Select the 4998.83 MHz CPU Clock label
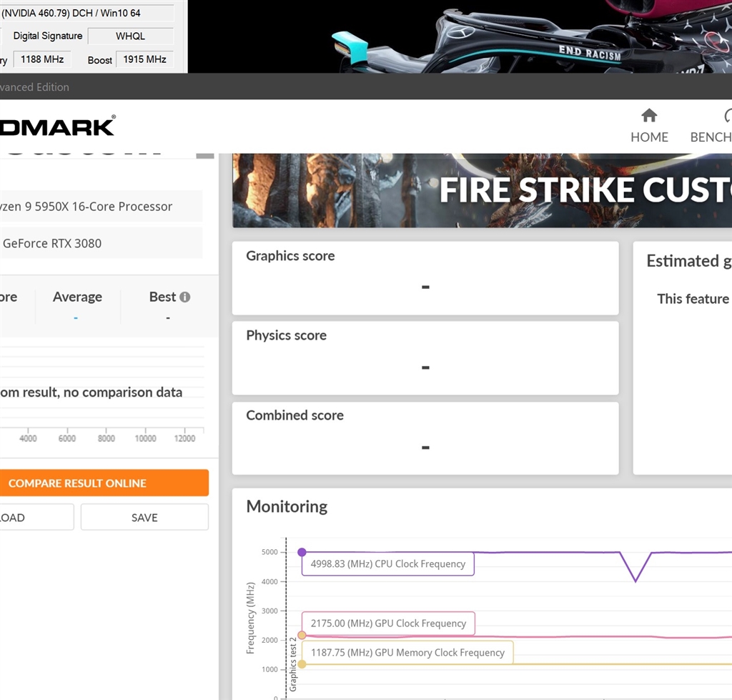The width and height of the screenshot is (732, 700). (388, 564)
